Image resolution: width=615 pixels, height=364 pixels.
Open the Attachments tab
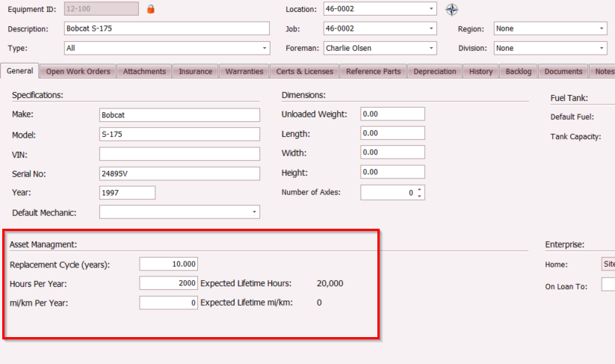(144, 72)
